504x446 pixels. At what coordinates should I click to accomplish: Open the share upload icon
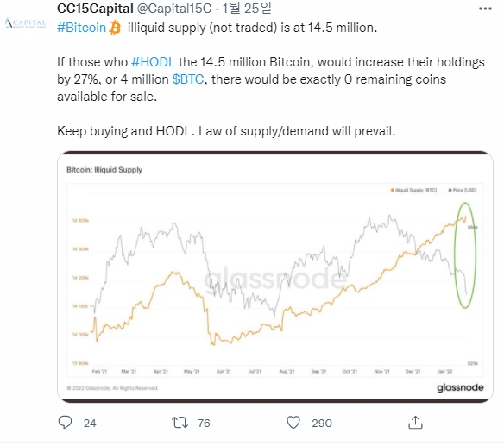(x=415, y=423)
